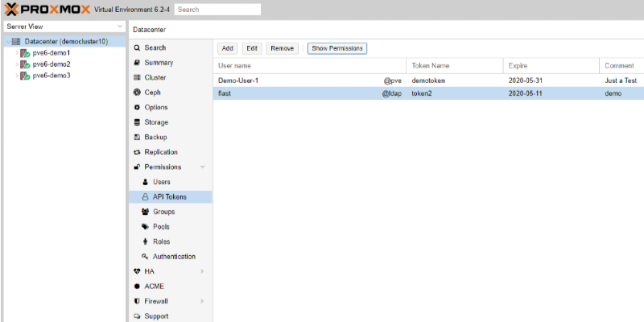Click the Storage database icon
644x322 pixels.
pos(138,122)
